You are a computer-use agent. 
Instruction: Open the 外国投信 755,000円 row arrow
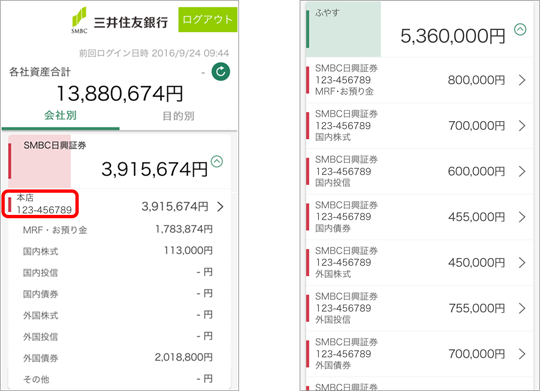point(522,308)
